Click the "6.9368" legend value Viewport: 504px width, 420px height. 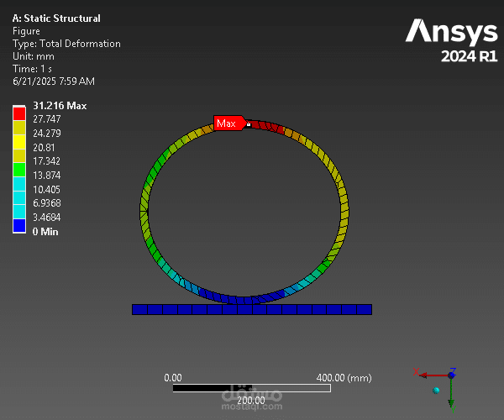[47, 203]
